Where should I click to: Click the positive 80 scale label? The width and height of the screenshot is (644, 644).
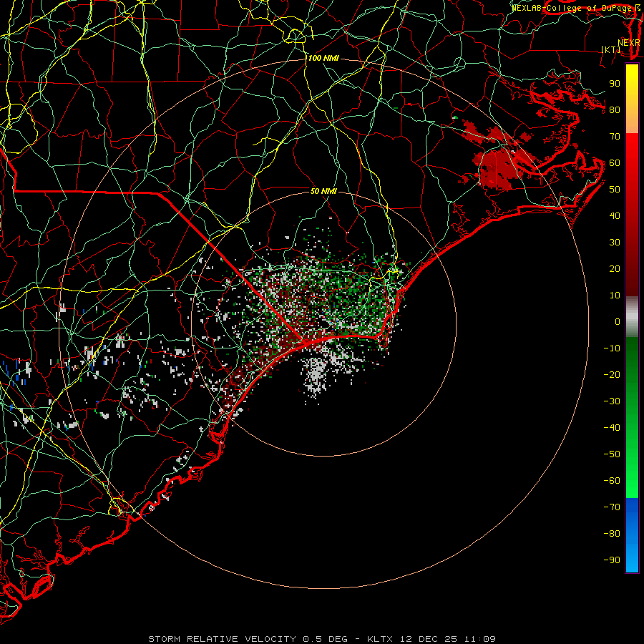coord(615,109)
